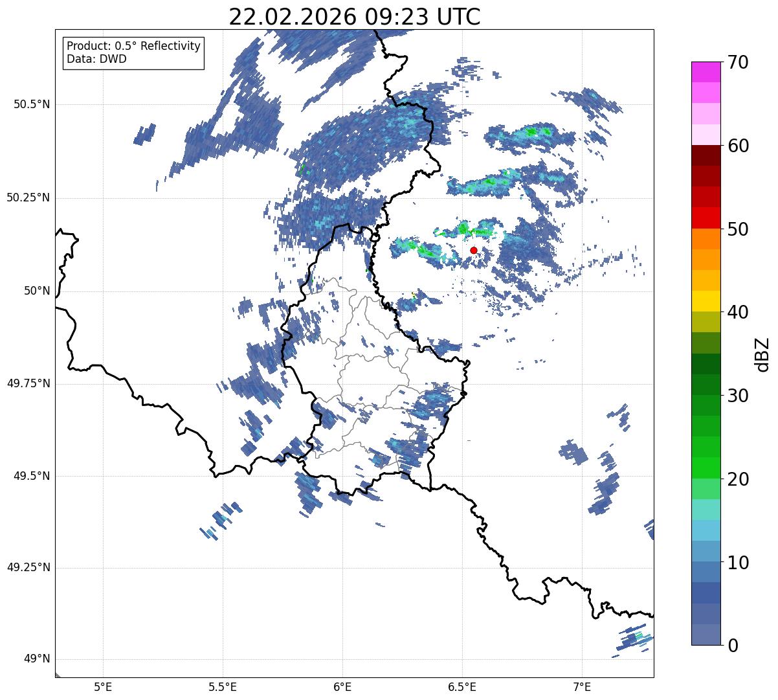This screenshot has width=778, height=700.
Task: Pick the yellow colorbar swatch at 40 dBZ
Action: point(706,302)
